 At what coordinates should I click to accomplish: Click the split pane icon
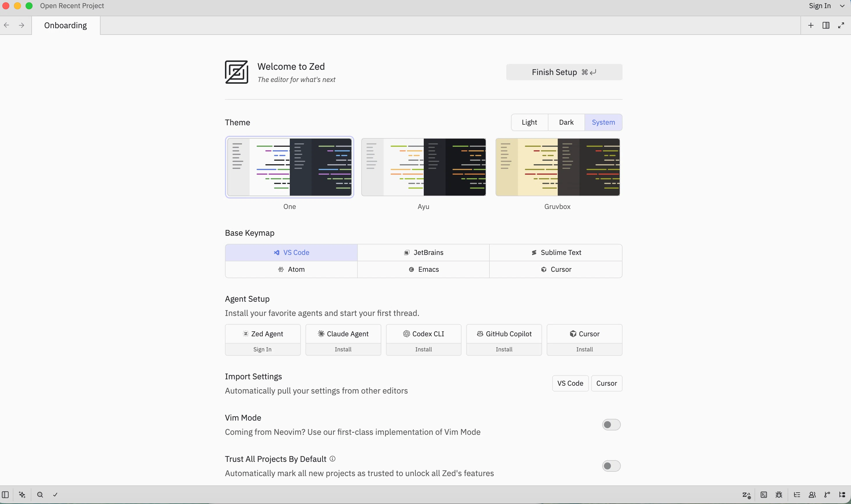826,25
